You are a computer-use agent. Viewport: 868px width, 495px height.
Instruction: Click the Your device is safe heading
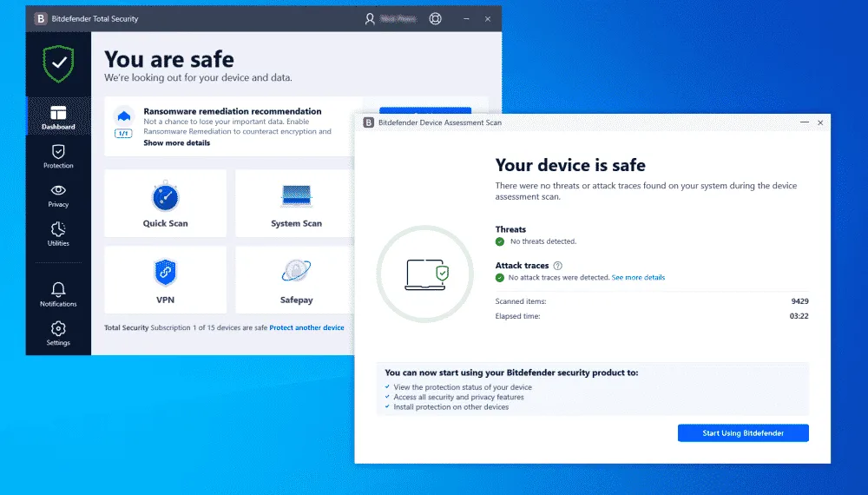pyautogui.click(x=570, y=165)
